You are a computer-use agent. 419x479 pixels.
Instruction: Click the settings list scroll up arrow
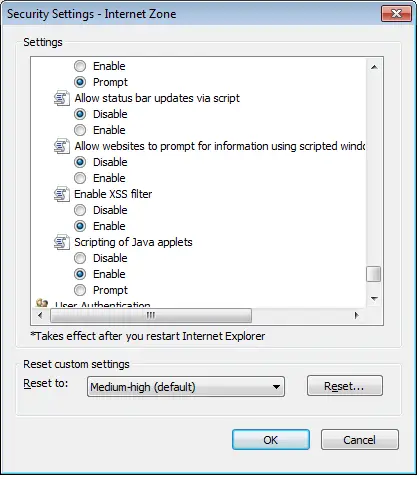374,67
